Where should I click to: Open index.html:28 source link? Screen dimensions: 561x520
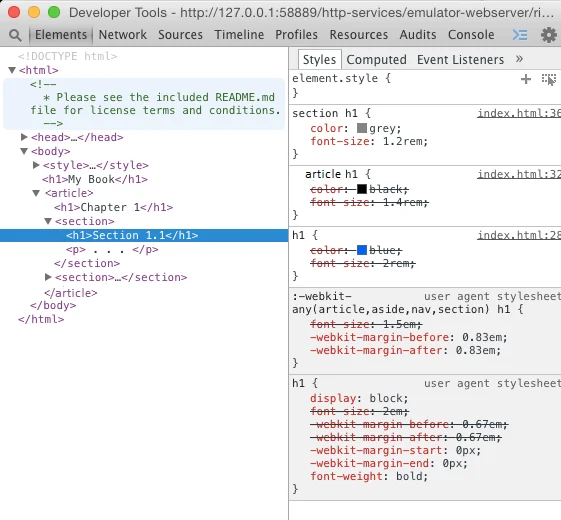coord(519,235)
